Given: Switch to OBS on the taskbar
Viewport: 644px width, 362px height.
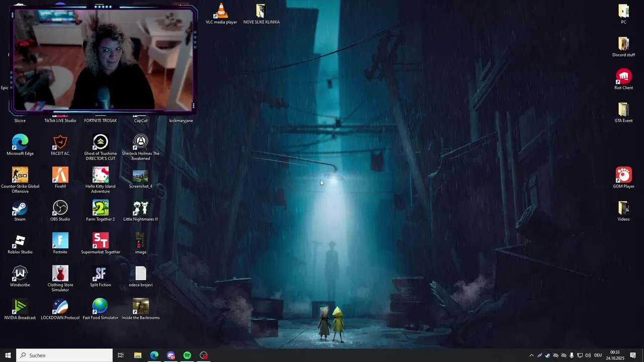Looking at the screenshot, I should pos(204,355).
